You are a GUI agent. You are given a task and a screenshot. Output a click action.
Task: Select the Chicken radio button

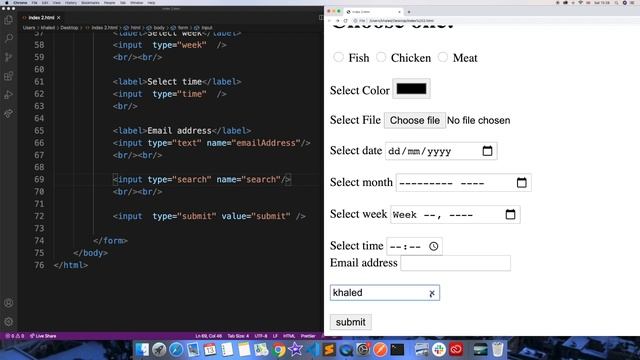(x=381, y=57)
